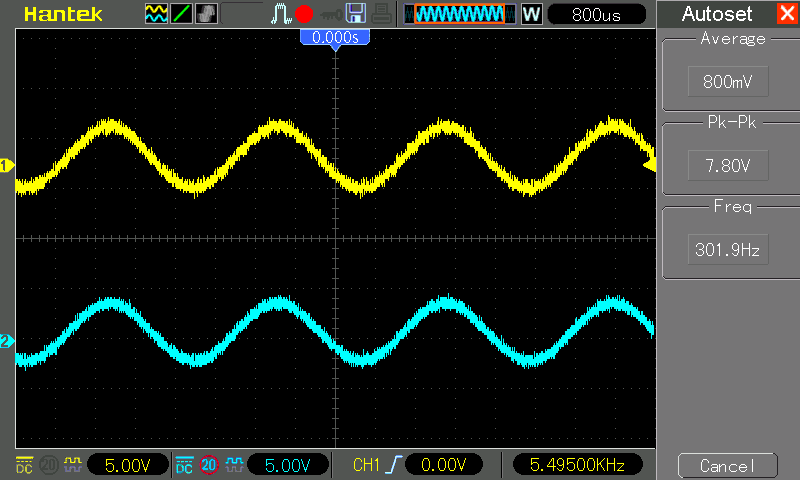Viewport: 800px width, 480px height.
Task: Click the CH2 cyan probe square-wave icon
Action: pos(234,464)
